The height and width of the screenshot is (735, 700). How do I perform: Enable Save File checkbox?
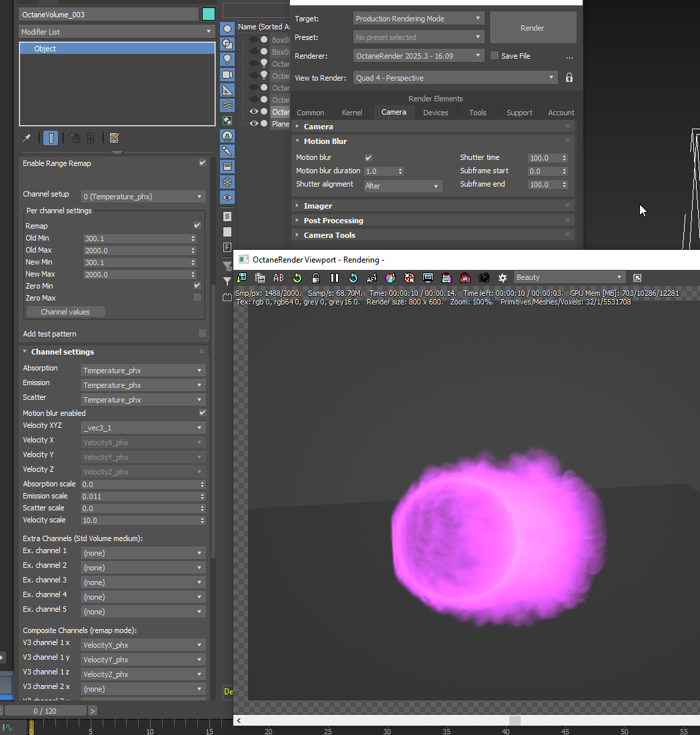pyautogui.click(x=494, y=56)
